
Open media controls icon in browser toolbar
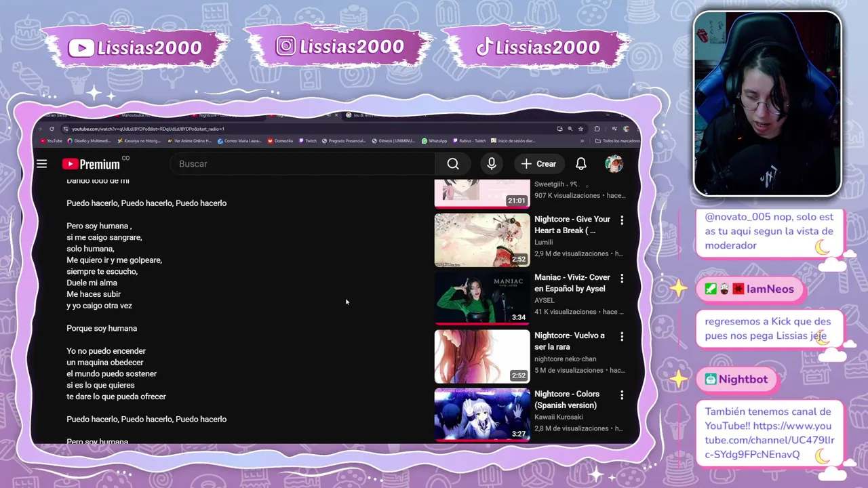point(614,129)
